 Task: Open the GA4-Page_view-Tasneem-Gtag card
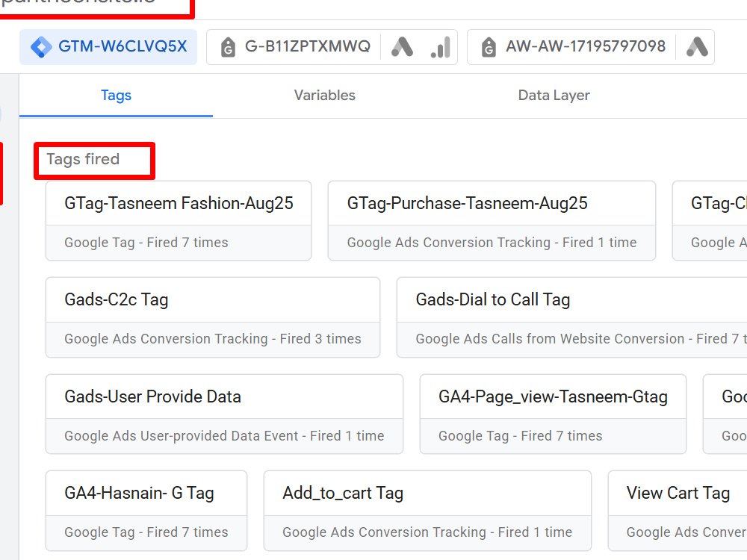coord(553,414)
